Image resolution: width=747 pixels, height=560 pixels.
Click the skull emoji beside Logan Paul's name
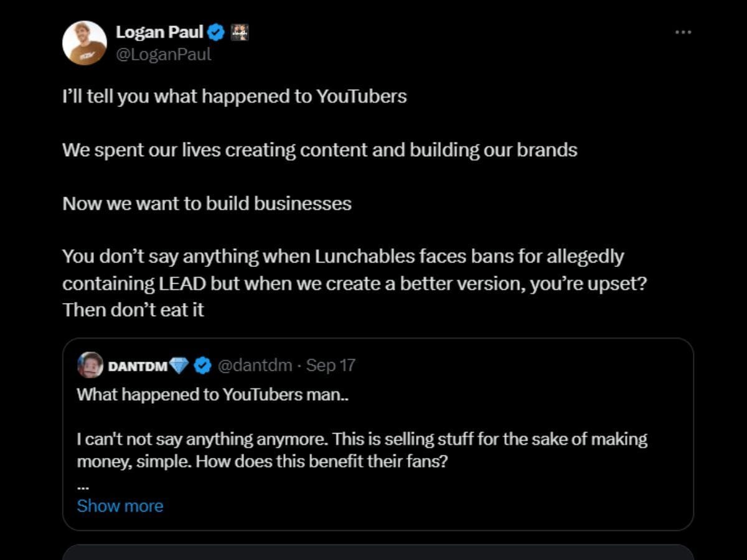click(x=240, y=32)
